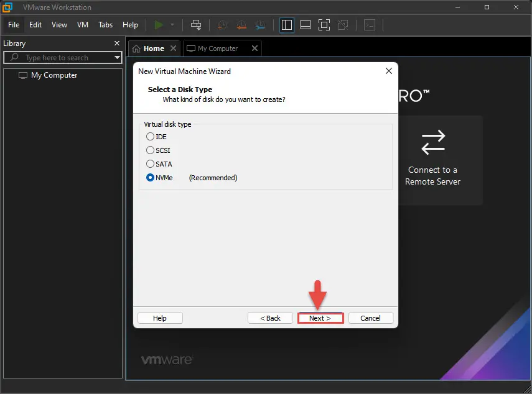This screenshot has width=532, height=394.
Task: Open the power options dropdown arrow beside play
Action: coord(172,25)
